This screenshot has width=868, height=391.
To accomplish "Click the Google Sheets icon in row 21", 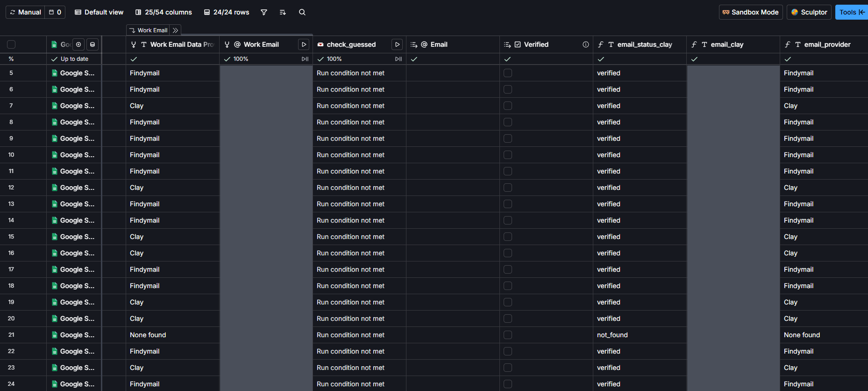I will tap(55, 335).
